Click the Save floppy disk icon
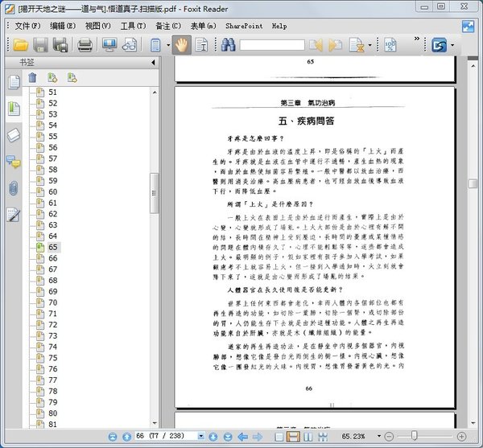The width and height of the screenshot is (483, 448). 40,45
